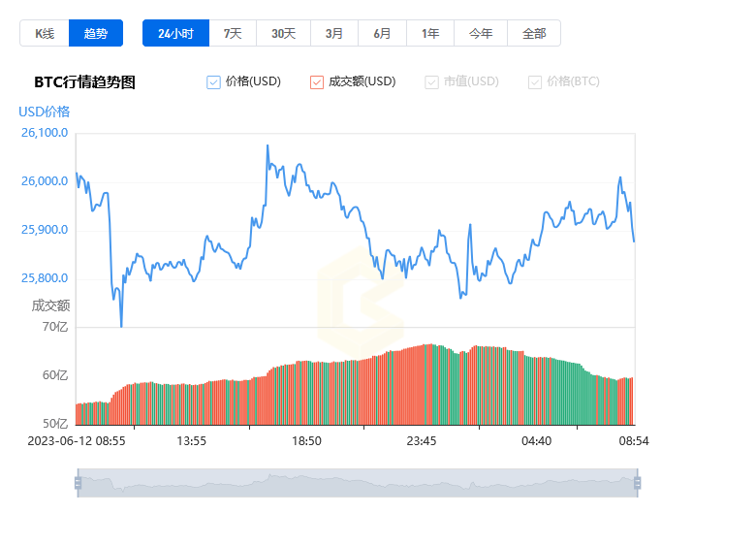Pick the 今年 year-to-date range

pyautogui.click(x=481, y=33)
